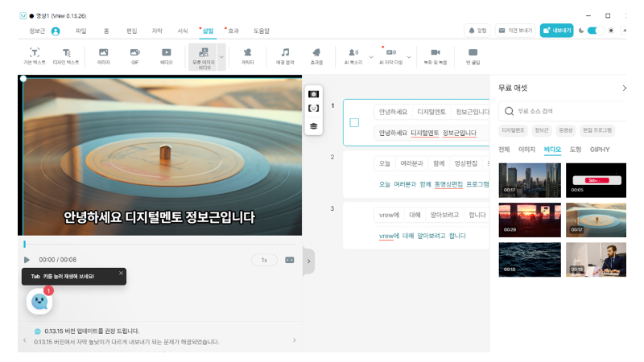Click the 디자인 텍스트 insert icon
644x362 pixels.
click(66, 56)
